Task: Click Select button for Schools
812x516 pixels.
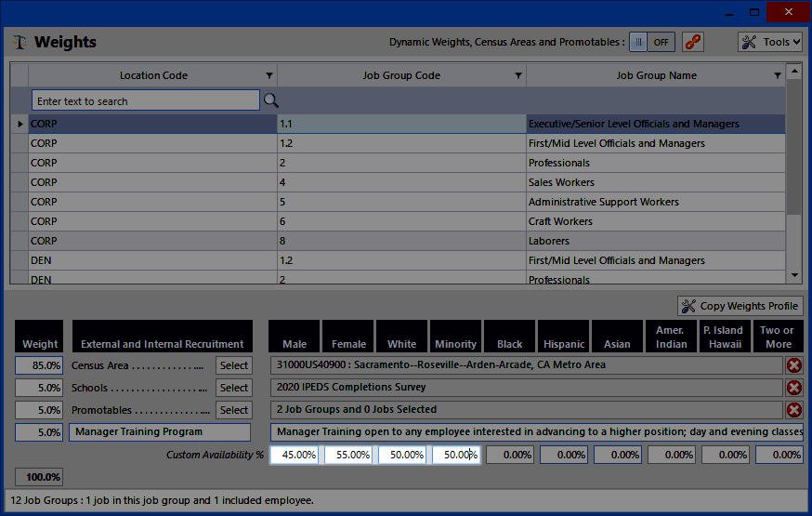Action: point(234,388)
